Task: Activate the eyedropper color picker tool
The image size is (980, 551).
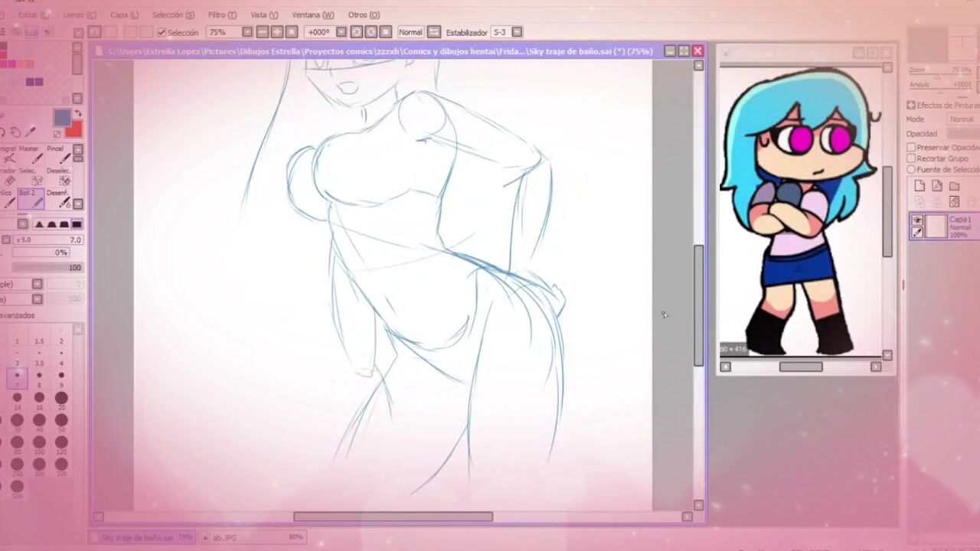Action: tap(31, 132)
